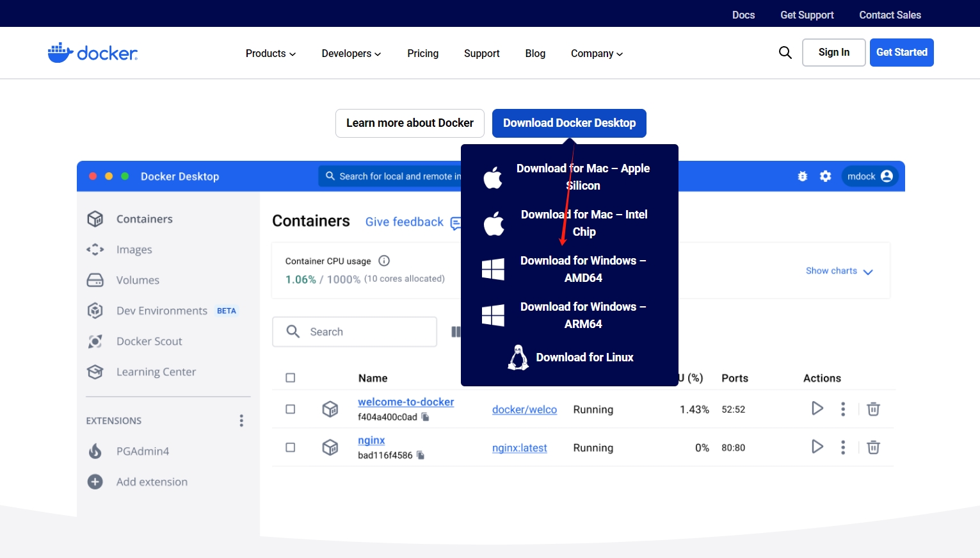The height and width of the screenshot is (558, 980).
Task: Copy the bad116f4586 container ID
Action: [x=421, y=455]
